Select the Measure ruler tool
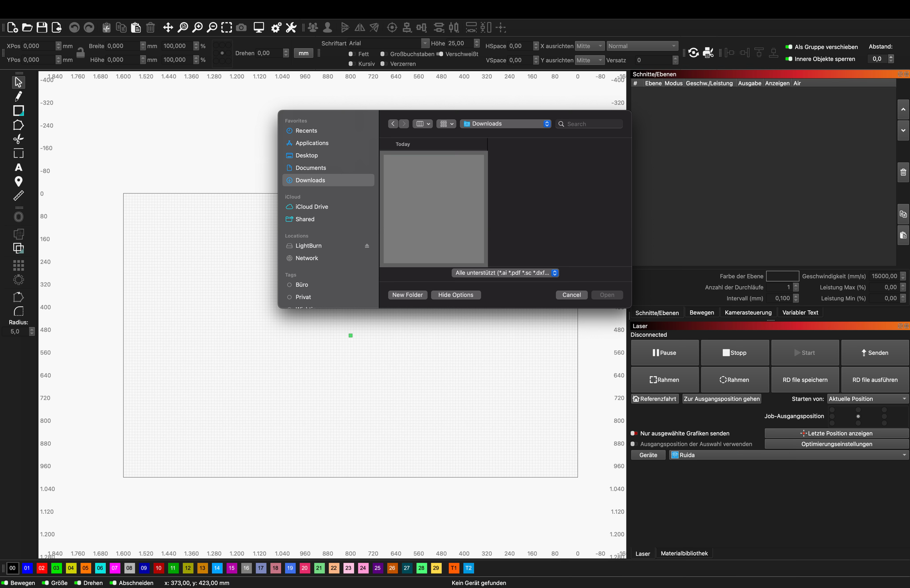910x588 pixels. click(x=18, y=196)
